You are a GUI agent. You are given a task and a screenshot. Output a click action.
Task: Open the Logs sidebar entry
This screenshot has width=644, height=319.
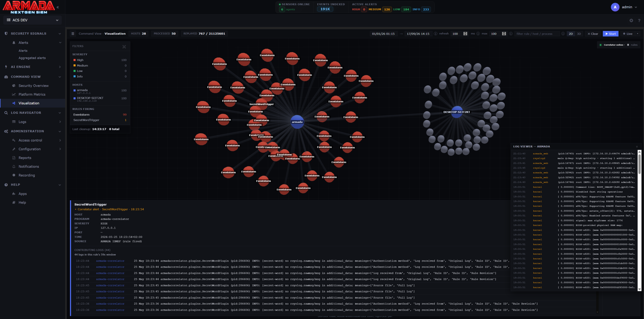tap(22, 122)
